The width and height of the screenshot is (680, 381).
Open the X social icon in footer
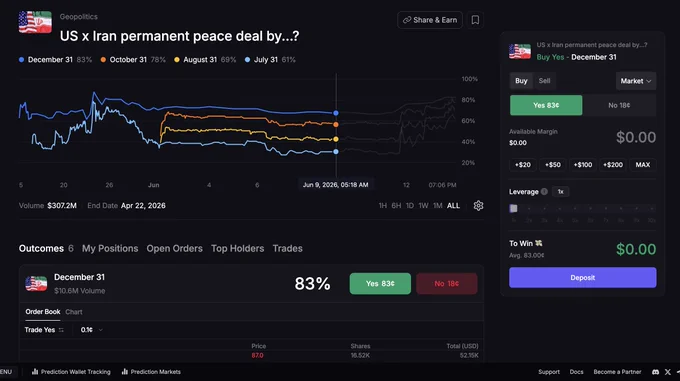(x=668, y=372)
